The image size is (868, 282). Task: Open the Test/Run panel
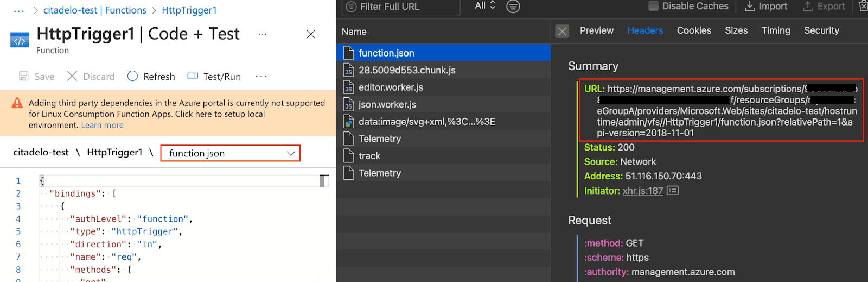tap(214, 76)
